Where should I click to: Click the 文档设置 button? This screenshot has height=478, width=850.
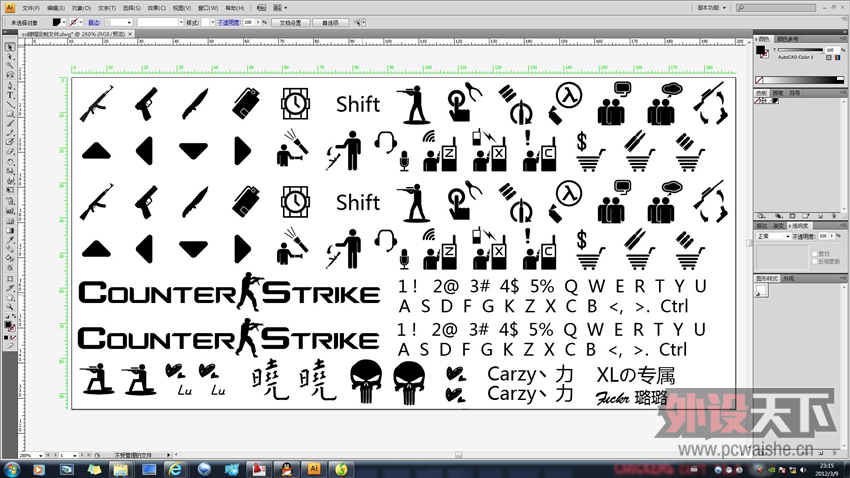pos(290,23)
